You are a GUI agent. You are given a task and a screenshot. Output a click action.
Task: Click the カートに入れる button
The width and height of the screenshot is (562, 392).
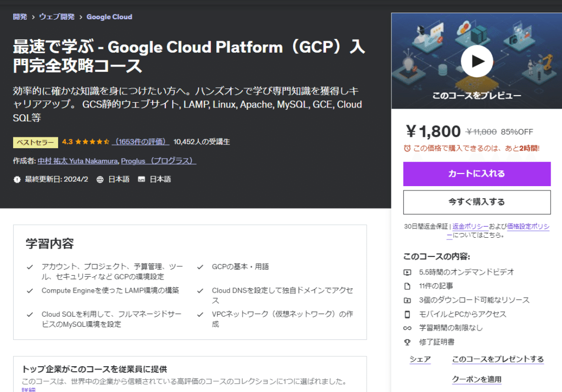coord(476,174)
